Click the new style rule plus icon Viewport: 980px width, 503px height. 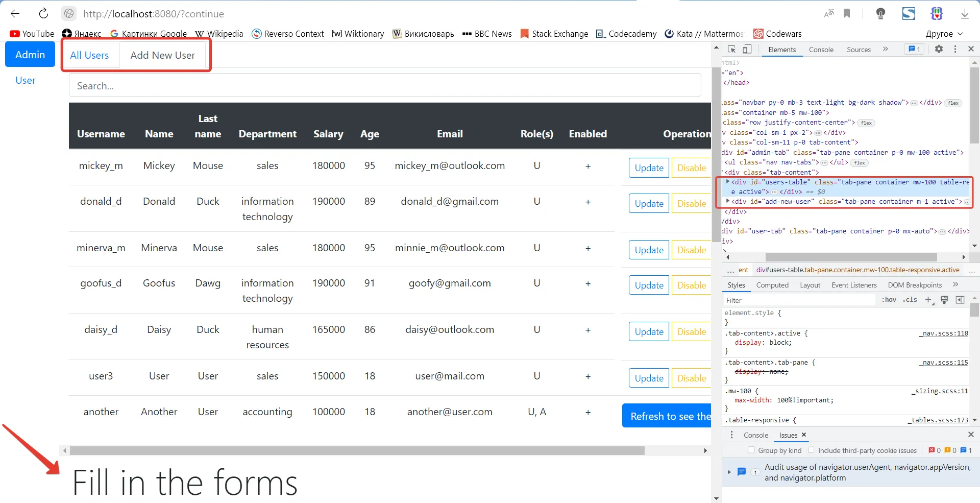pos(929,300)
